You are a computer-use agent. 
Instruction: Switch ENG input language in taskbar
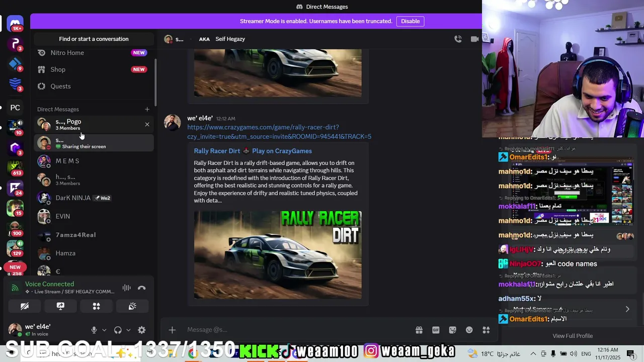[587, 353]
